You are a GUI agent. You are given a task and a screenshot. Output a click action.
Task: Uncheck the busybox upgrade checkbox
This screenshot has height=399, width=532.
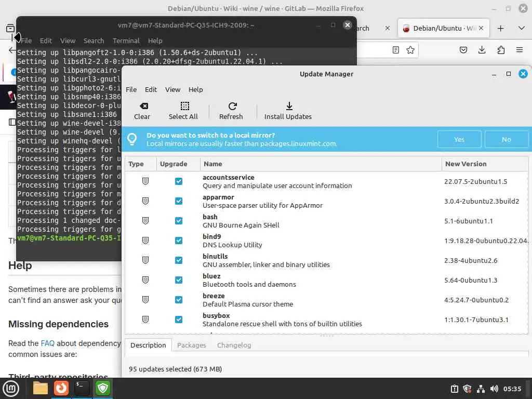(x=179, y=320)
